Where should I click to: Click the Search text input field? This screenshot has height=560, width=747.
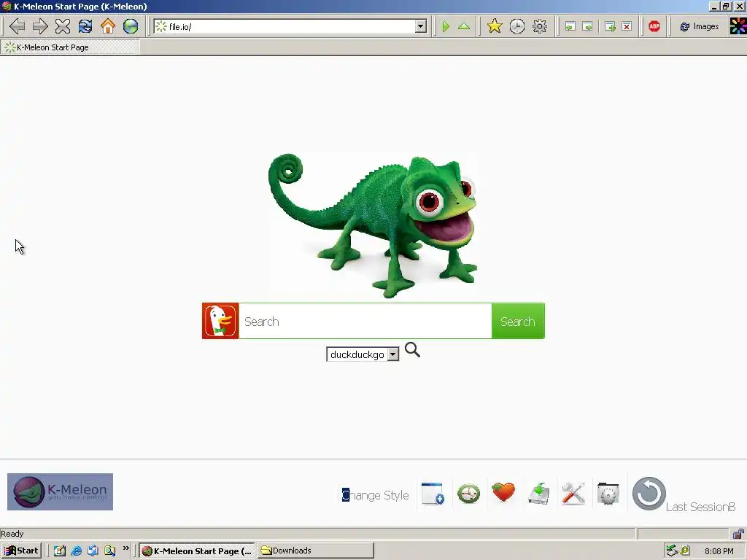click(365, 321)
